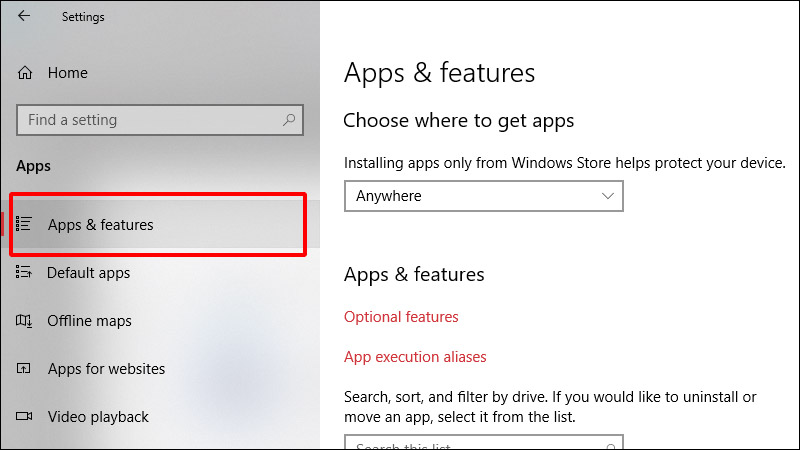Click the back arrow in Settings

coord(24,16)
